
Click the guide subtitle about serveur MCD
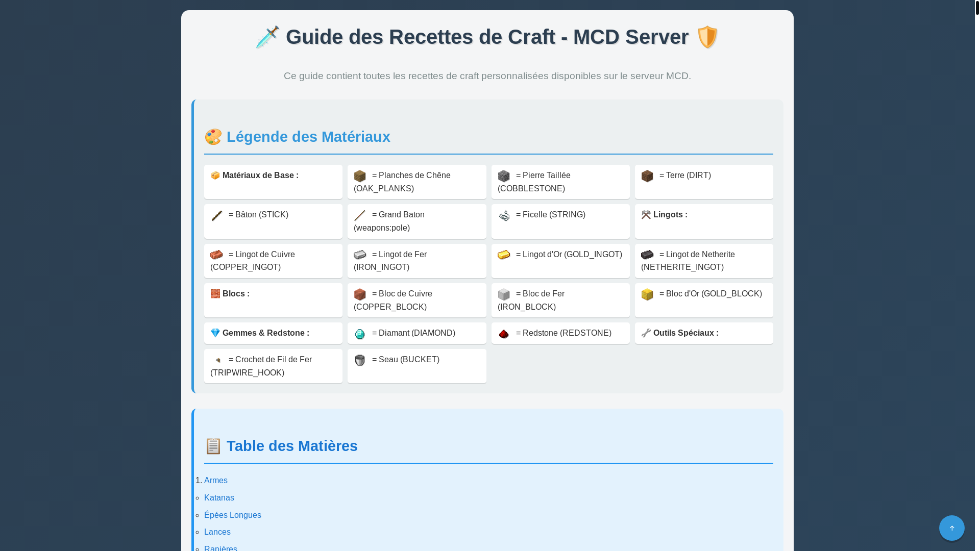pos(487,76)
